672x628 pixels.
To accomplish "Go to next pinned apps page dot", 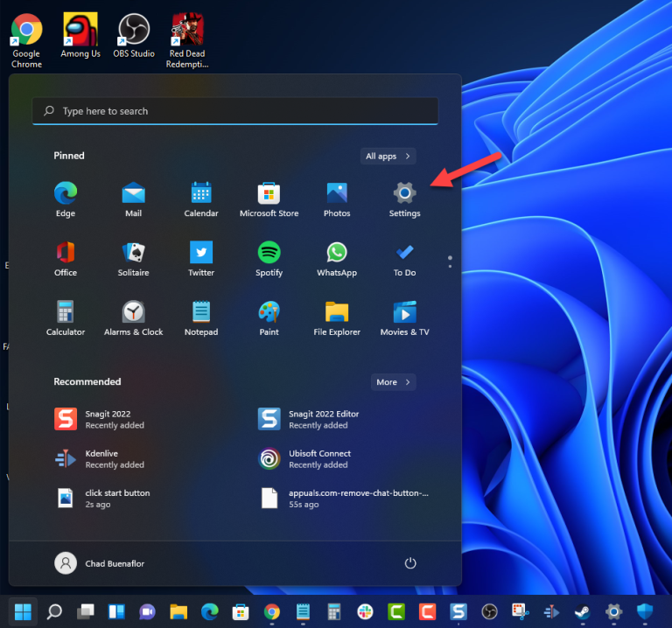I will click(450, 267).
